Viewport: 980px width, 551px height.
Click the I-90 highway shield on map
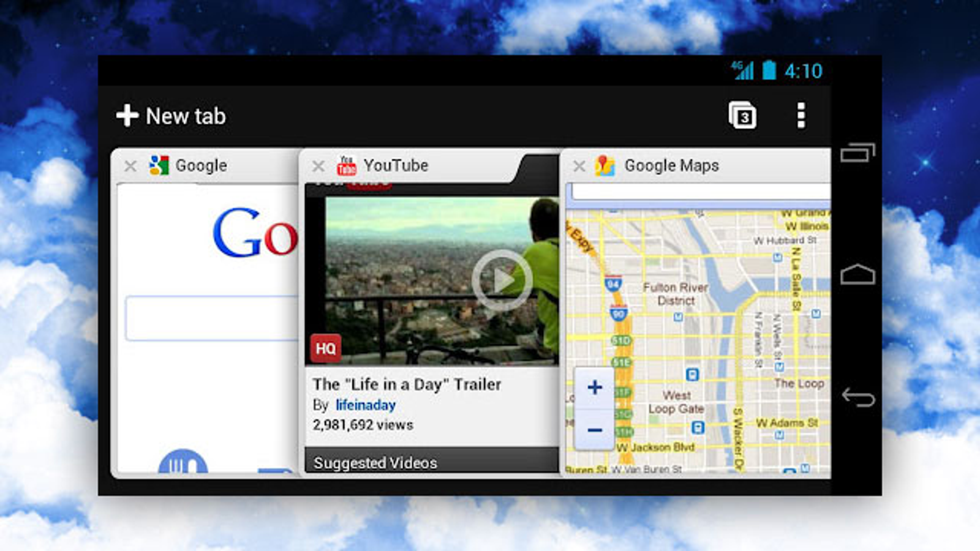coord(619,314)
